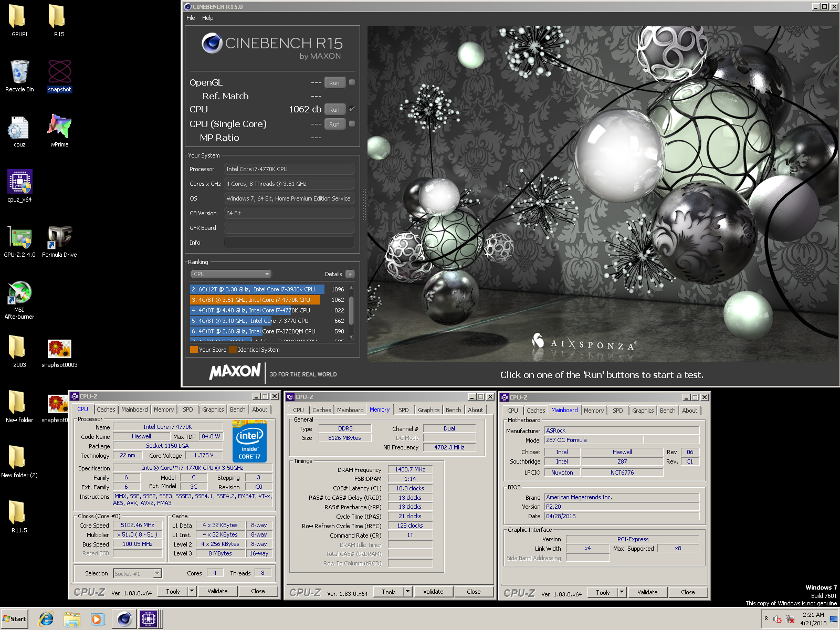Viewport: 840px width, 630px height.
Task: Open Graphics tab in right CPU-Z window
Action: [x=643, y=411]
